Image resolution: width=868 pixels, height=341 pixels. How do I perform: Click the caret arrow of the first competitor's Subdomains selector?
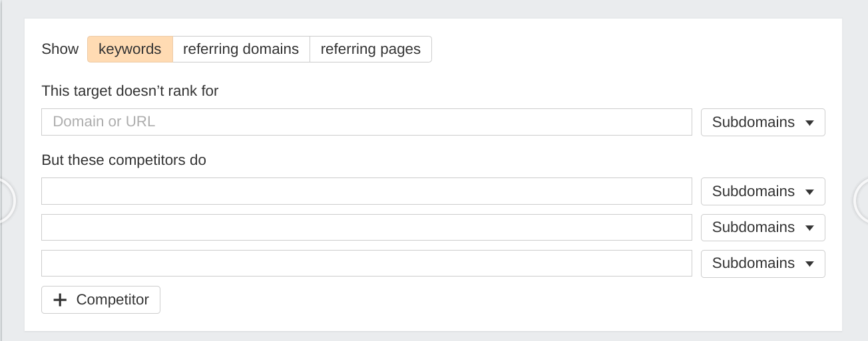pos(809,192)
